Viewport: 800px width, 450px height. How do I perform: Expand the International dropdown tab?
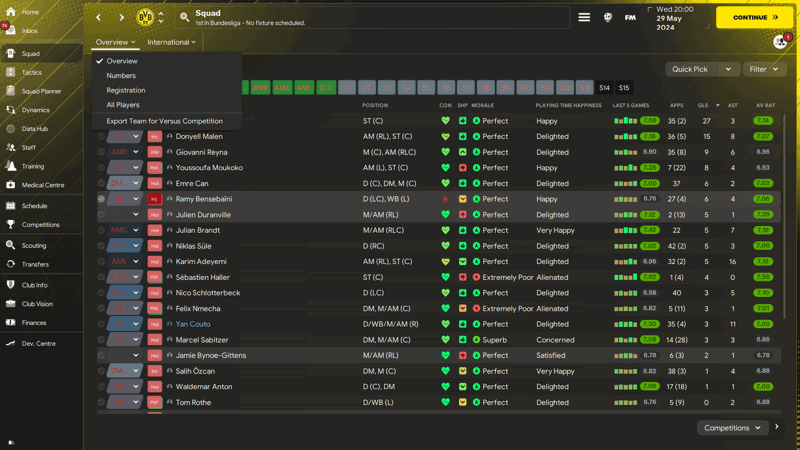pos(171,42)
